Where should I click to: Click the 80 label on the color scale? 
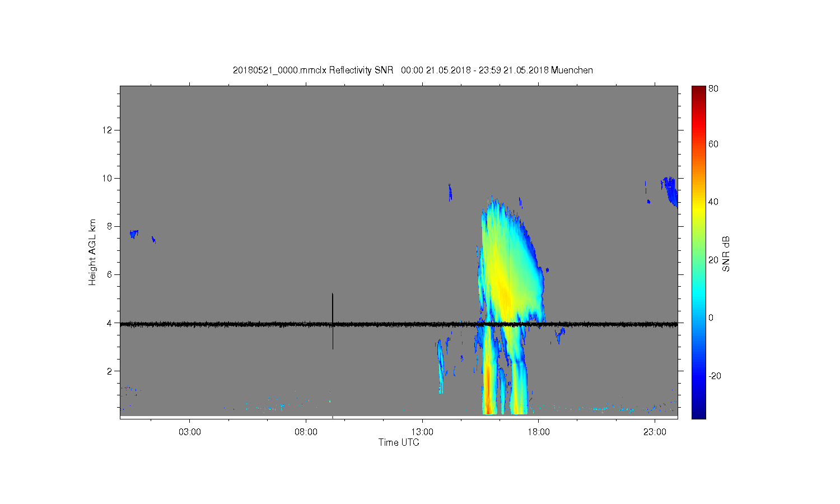pos(713,88)
